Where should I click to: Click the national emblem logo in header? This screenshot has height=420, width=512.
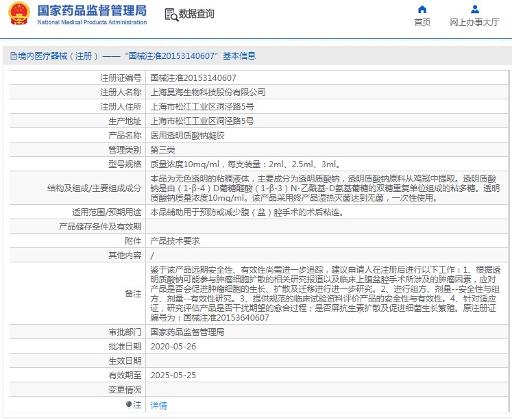(18, 14)
